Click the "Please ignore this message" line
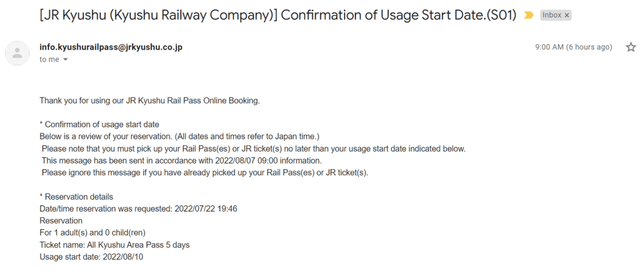 pos(205,173)
